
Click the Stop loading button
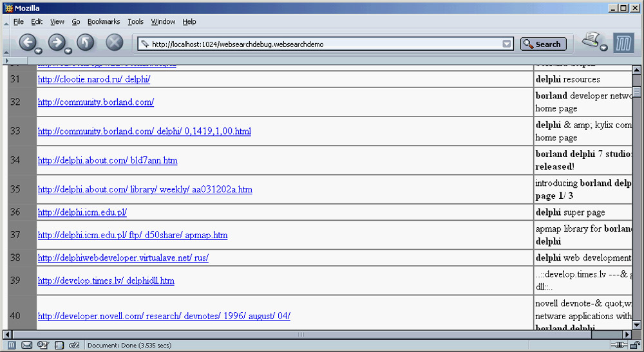coord(114,43)
